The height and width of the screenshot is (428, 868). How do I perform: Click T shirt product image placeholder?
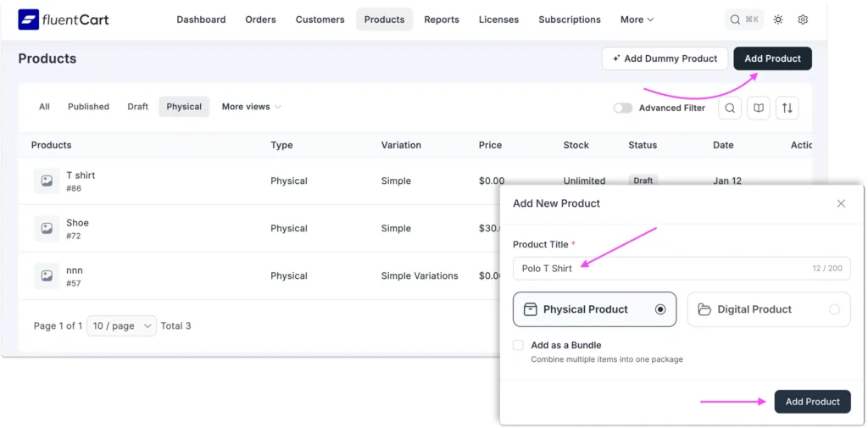tap(47, 181)
